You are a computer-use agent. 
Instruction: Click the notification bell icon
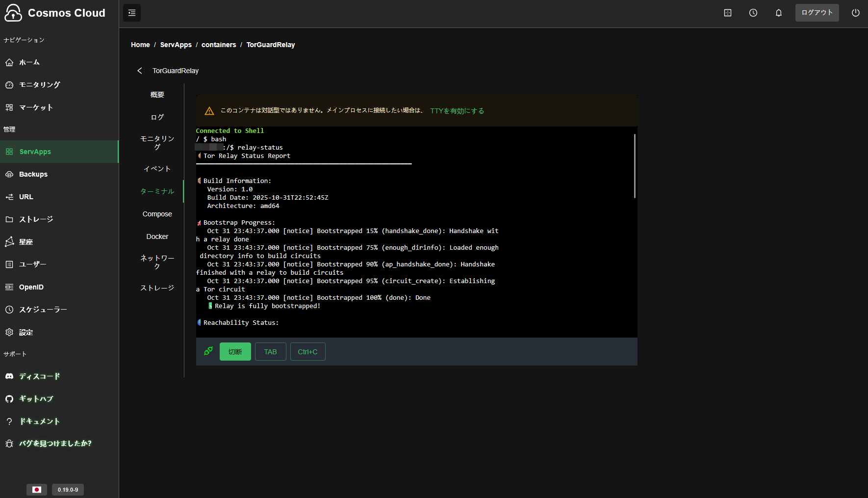pyautogui.click(x=779, y=13)
